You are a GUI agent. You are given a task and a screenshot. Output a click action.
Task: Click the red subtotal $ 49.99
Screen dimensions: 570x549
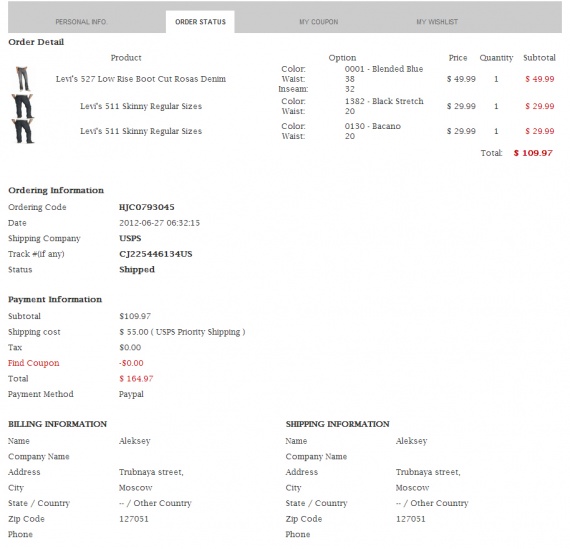(x=539, y=79)
